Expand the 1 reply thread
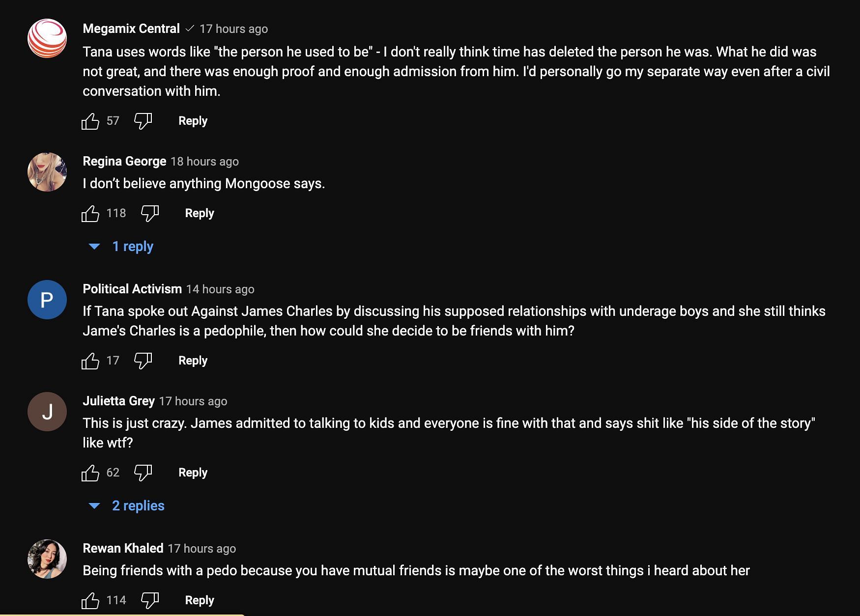The height and width of the screenshot is (616, 860). tap(132, 247)
